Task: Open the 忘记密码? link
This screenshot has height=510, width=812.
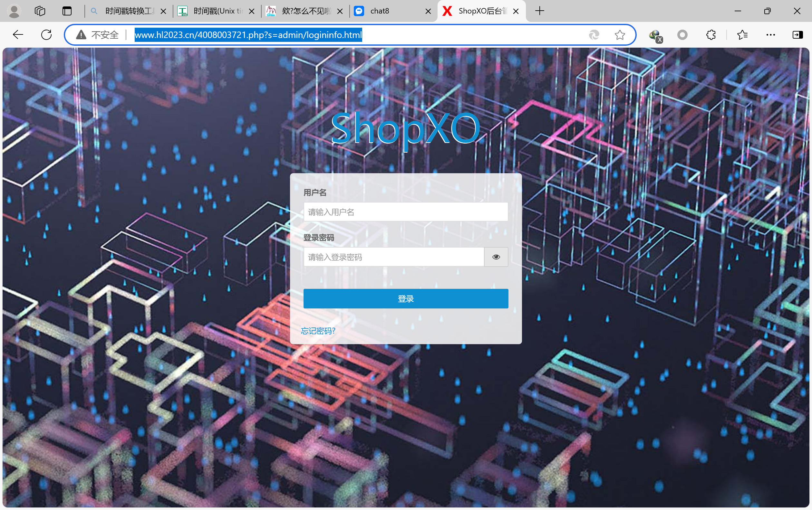Action: coord(318,331)
